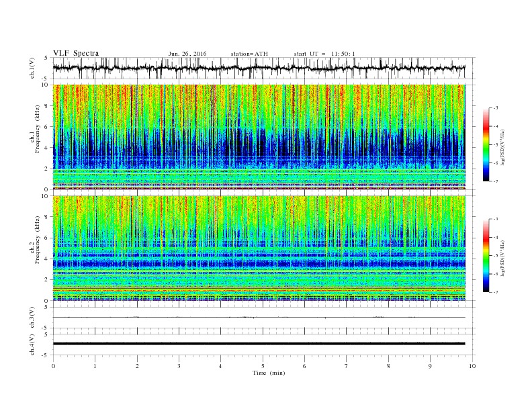532x411 pixels.
Task: Click the ch.3 flat waveform trace
Action: [x=259, y=318]
